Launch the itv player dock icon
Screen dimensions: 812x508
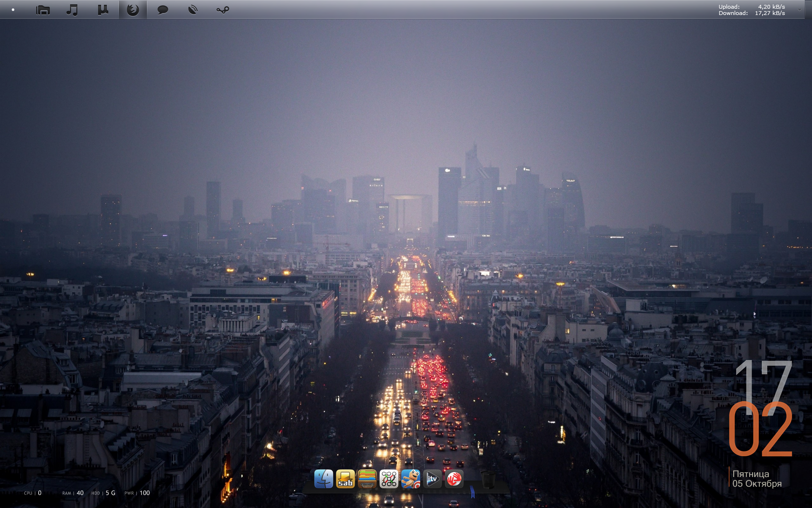click(432, 479)
